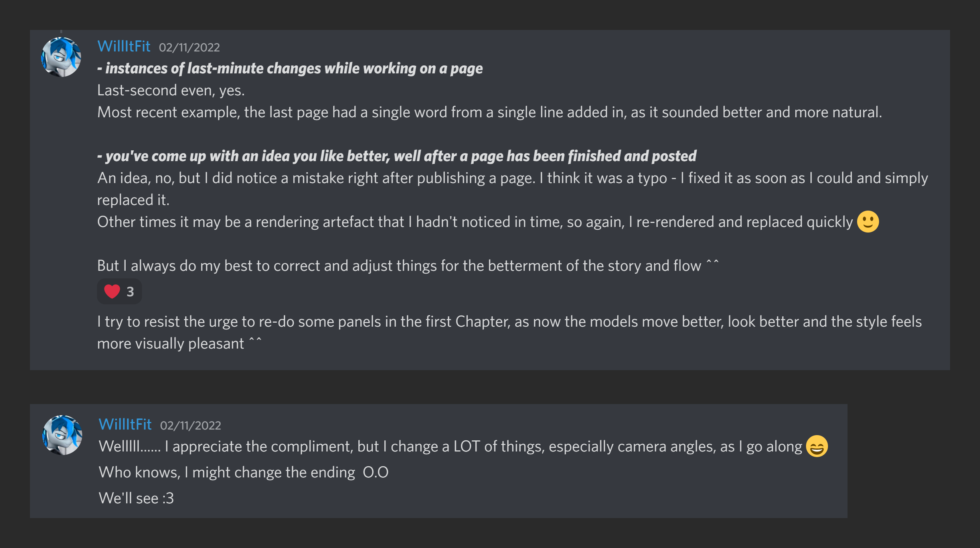Viewport: 980px width, 548px height.
Task: Click the smiling emoji after 'replaced quickly'
Action: [x=868, y=222]
